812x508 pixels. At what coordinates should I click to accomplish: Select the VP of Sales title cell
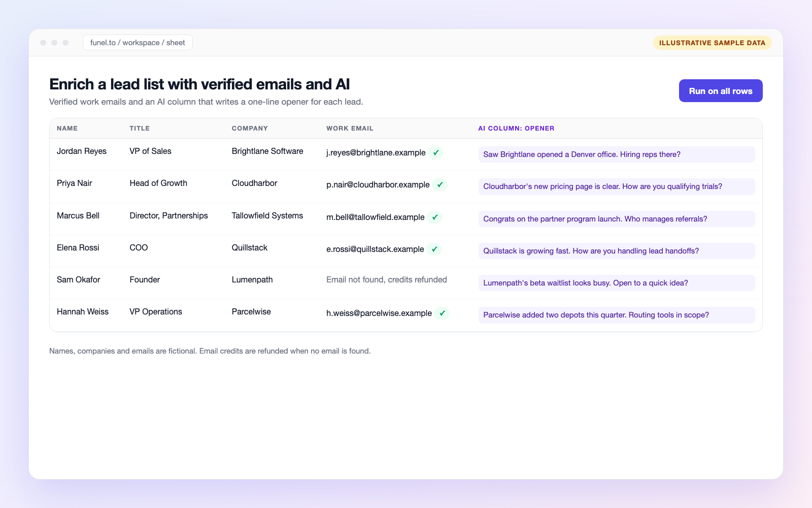pos(151,151)
